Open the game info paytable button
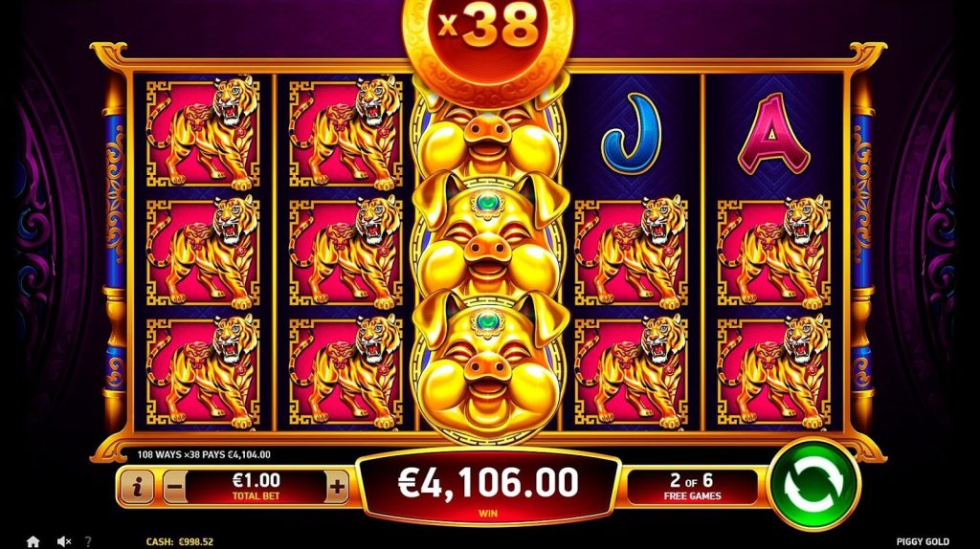The image size is (980, 549). (x=136, y=487)
